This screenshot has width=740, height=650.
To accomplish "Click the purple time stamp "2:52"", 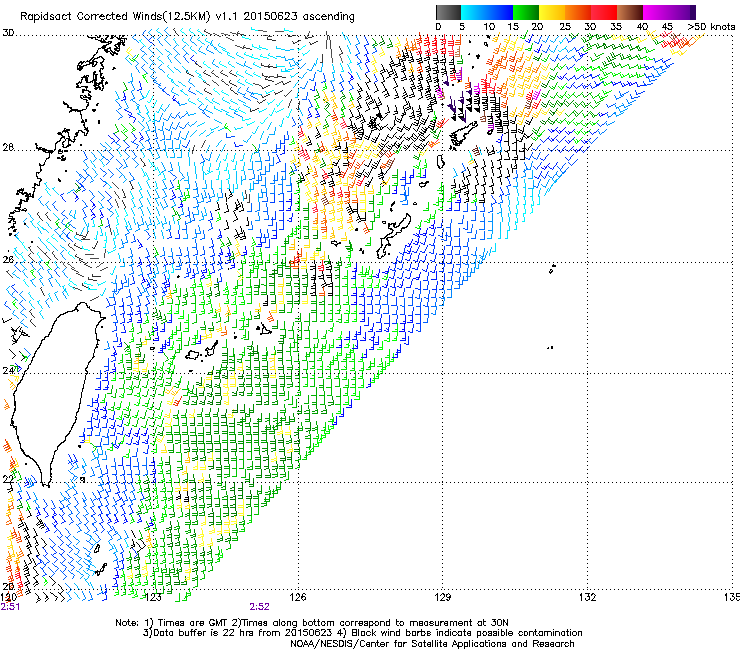I will [260, 607].
